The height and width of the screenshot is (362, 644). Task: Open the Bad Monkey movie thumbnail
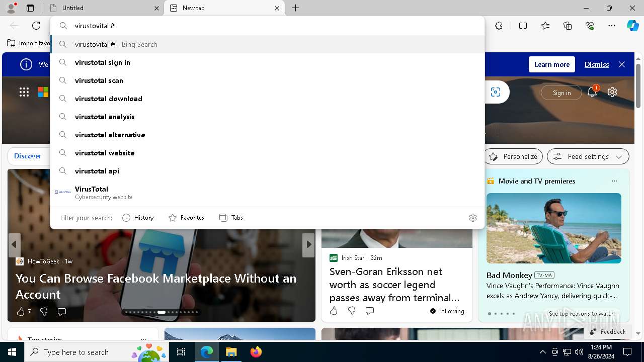coord(554,228)
